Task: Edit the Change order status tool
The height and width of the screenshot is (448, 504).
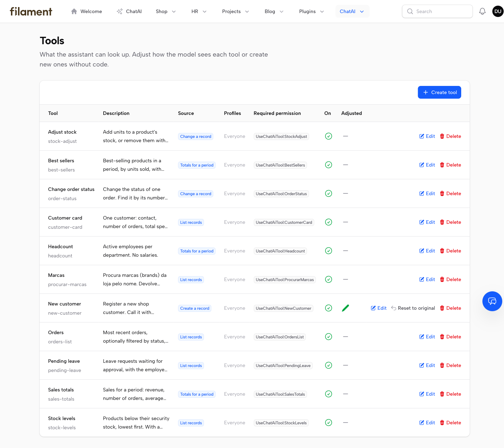Action: click(427, 193)
